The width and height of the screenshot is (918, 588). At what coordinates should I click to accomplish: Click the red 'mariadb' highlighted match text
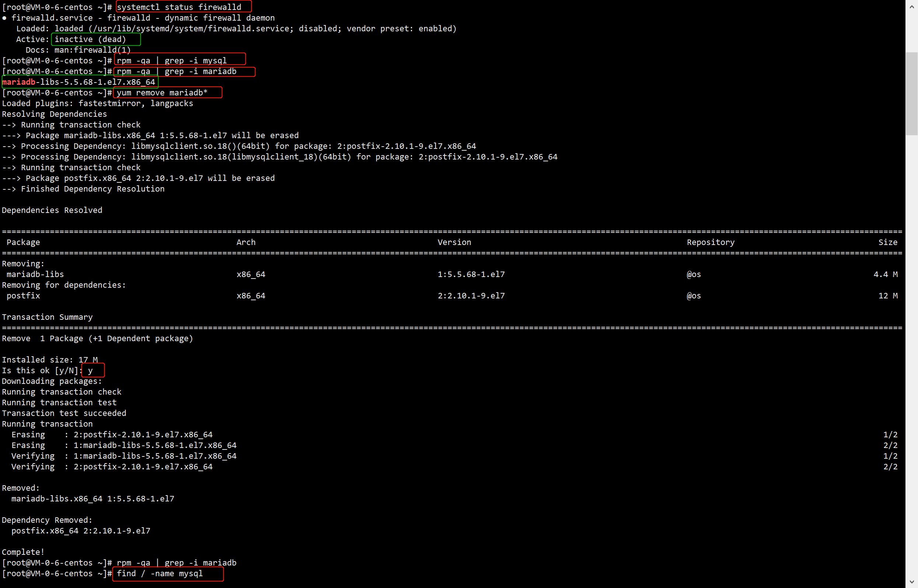coord(19,82)
